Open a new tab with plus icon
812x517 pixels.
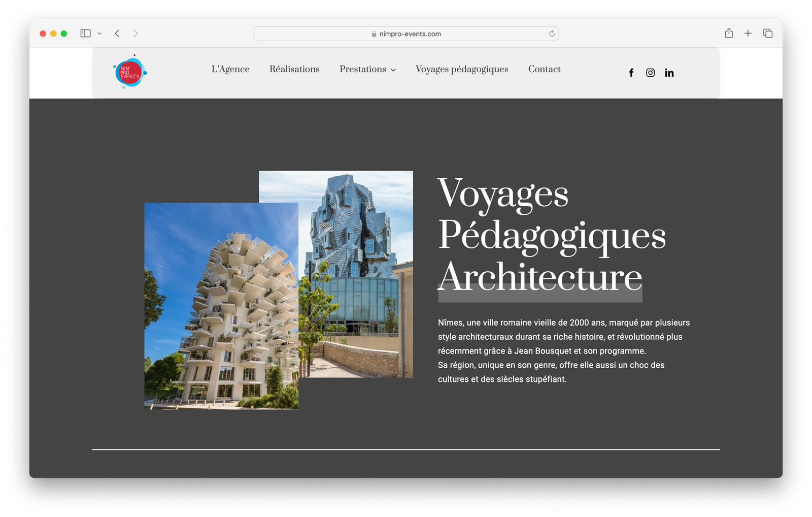tap(748, 34)
